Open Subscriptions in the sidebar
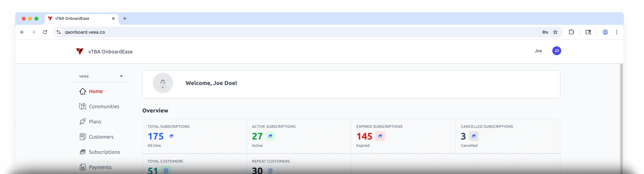The width and height of the screenshot is (644, 174). pos(104,152)
